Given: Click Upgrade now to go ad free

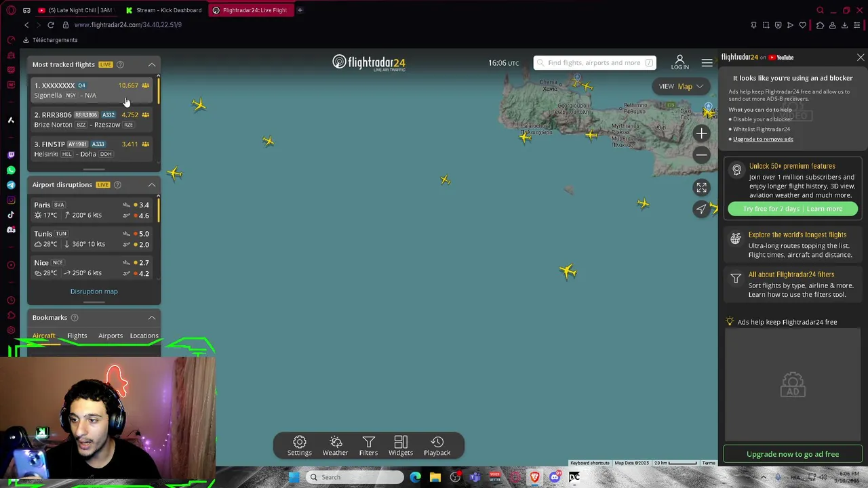Looking at the screenshot, I should pyautogui.click(x=793, y=454).
